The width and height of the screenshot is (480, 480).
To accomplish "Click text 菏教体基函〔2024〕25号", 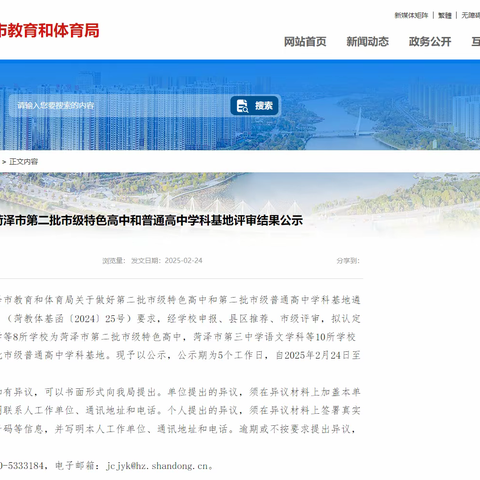I will (70, 319).
